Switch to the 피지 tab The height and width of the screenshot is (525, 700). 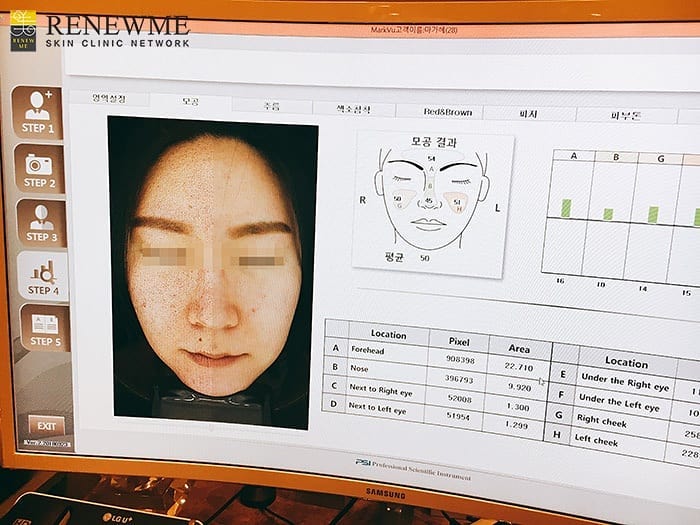point(529,114)
